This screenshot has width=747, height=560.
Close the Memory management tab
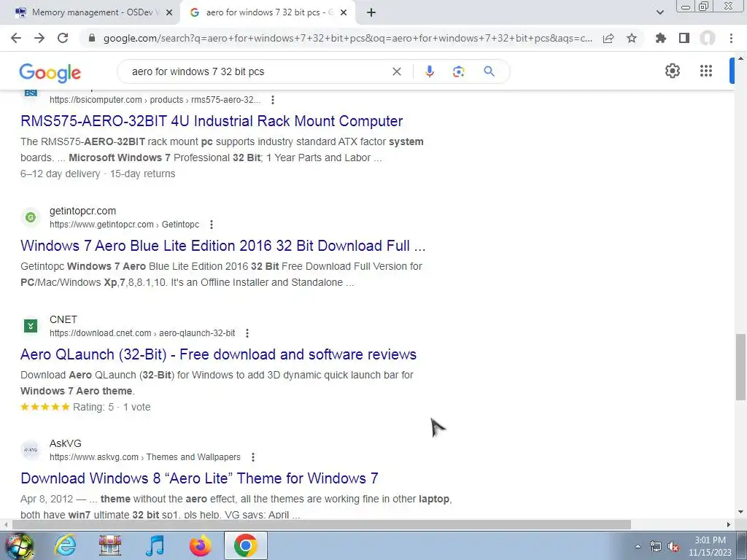tap(169, 12)
